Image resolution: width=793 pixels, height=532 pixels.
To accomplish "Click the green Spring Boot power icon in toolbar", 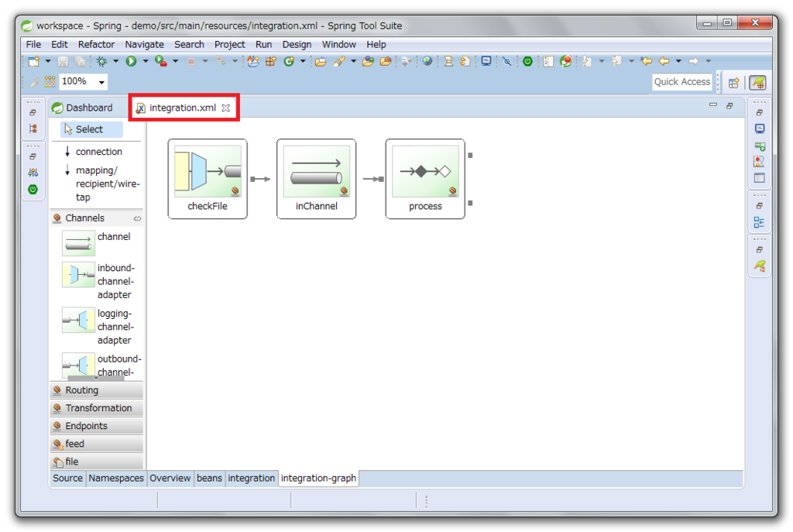I will point(527,61).
